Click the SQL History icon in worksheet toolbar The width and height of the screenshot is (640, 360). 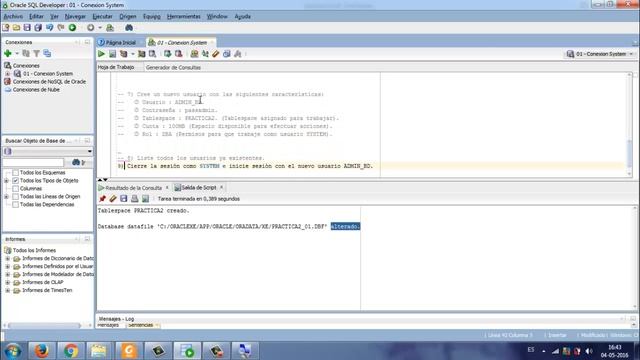click(x=227, y=54)
